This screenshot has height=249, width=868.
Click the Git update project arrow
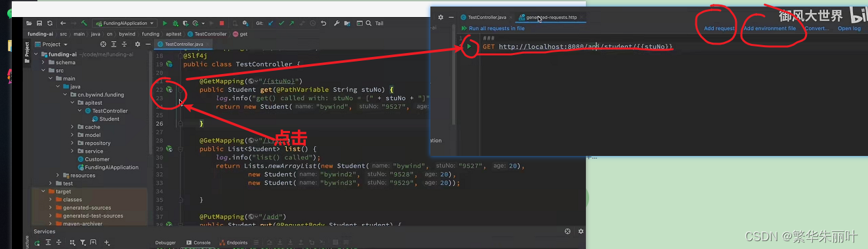point(272,24)
